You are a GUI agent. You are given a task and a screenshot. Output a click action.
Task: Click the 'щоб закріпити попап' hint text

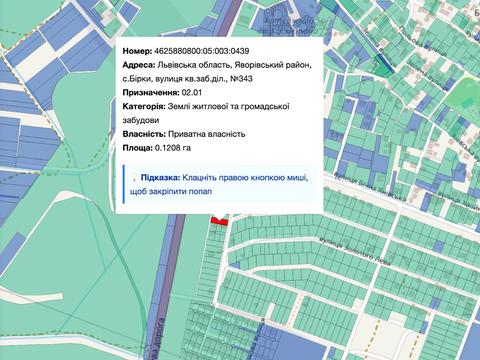171,191
